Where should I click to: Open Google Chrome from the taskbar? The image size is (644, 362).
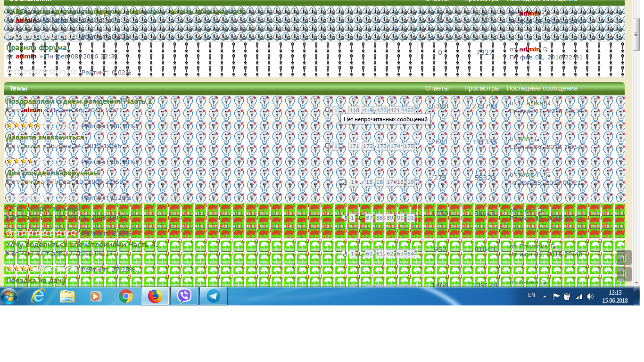(126, 296)
